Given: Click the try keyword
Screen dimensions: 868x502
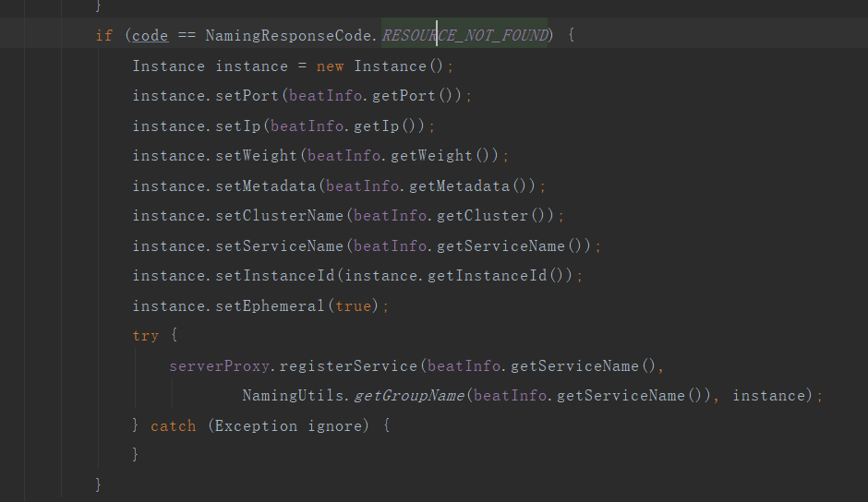Looking at the screenshot, I should tap(146, 336).
